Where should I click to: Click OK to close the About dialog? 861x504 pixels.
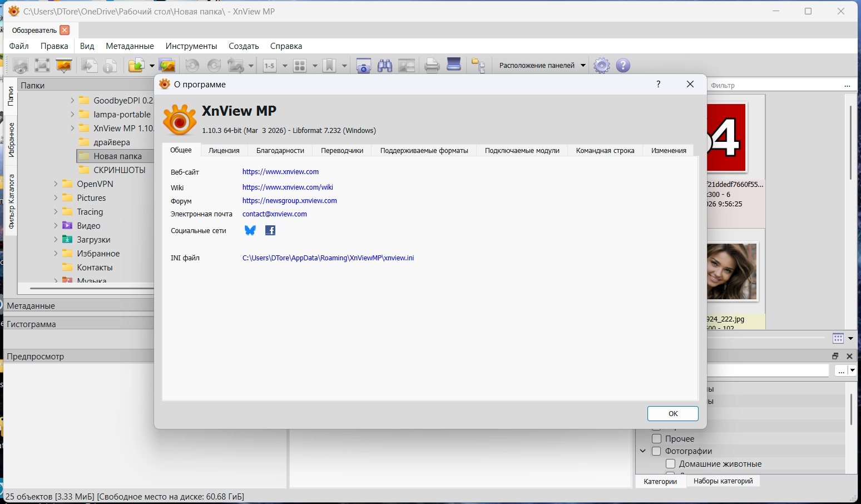(x=673, y=414)
